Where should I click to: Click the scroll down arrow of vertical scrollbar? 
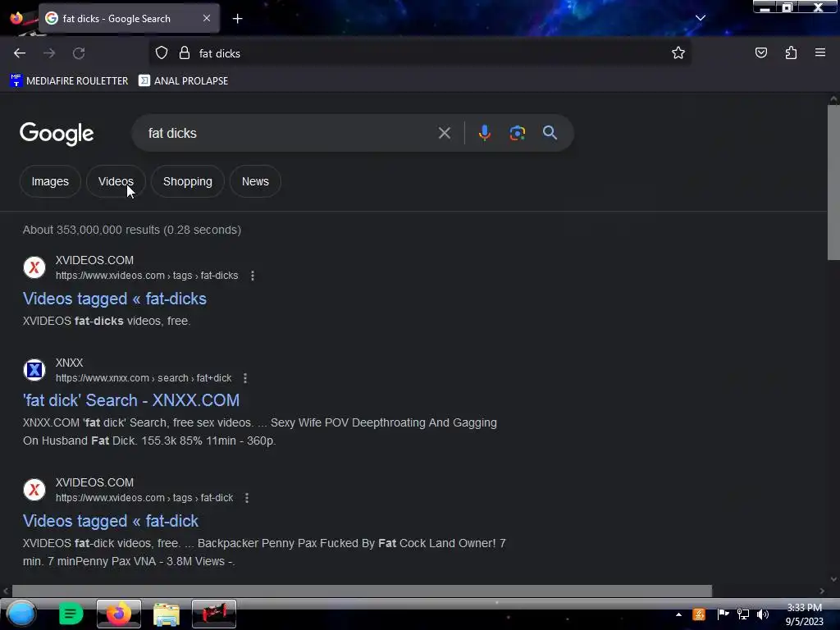click(833, 579)
